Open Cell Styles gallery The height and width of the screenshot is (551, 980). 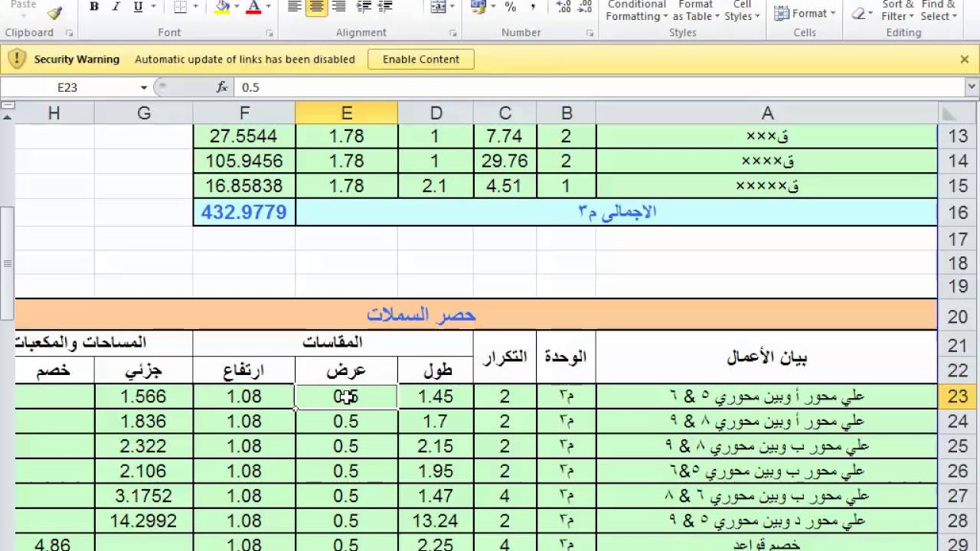click(741, 11)
